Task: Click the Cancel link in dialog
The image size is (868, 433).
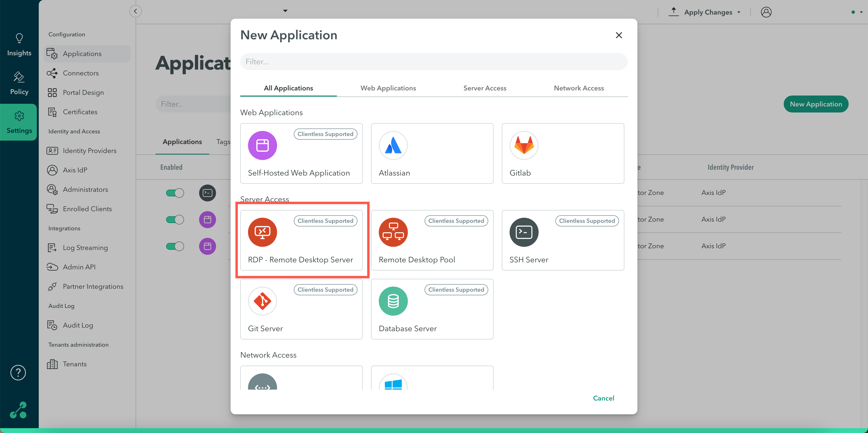Action: point(603,398)
